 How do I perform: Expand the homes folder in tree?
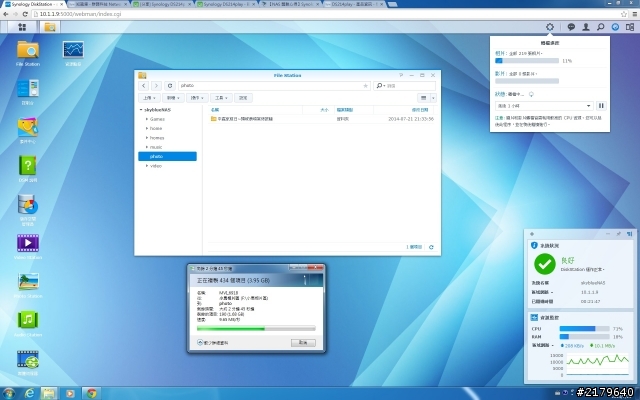tap(147, 138)
